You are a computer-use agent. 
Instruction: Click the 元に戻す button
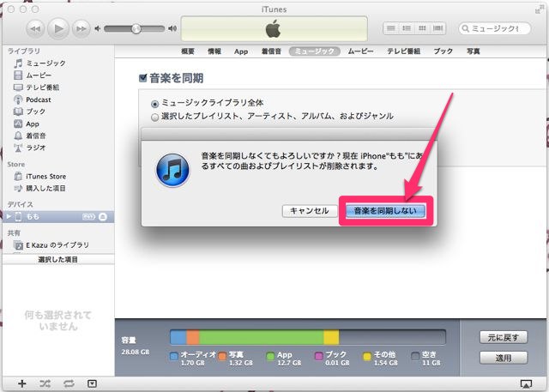tap(504, 338)
